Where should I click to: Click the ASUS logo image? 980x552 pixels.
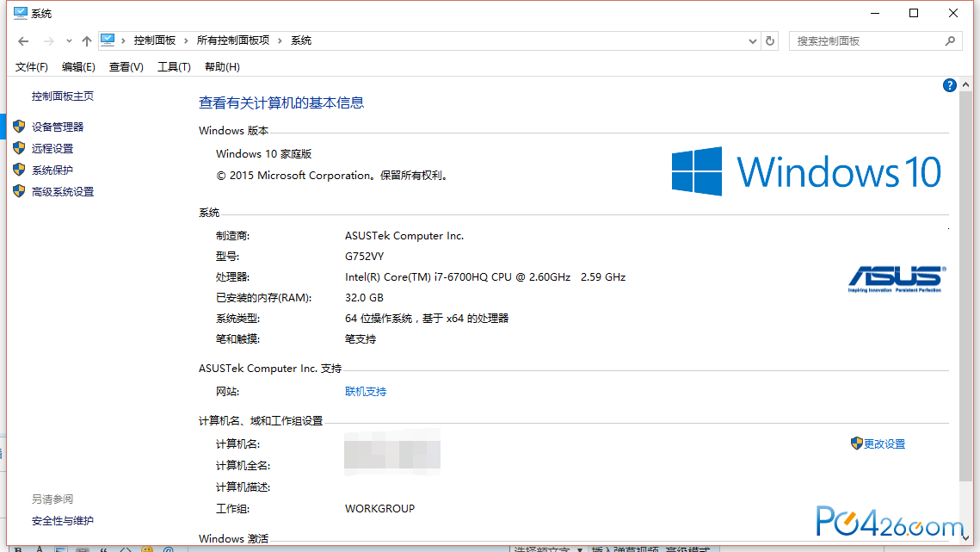pyautogui.click(x=897, y=279)
